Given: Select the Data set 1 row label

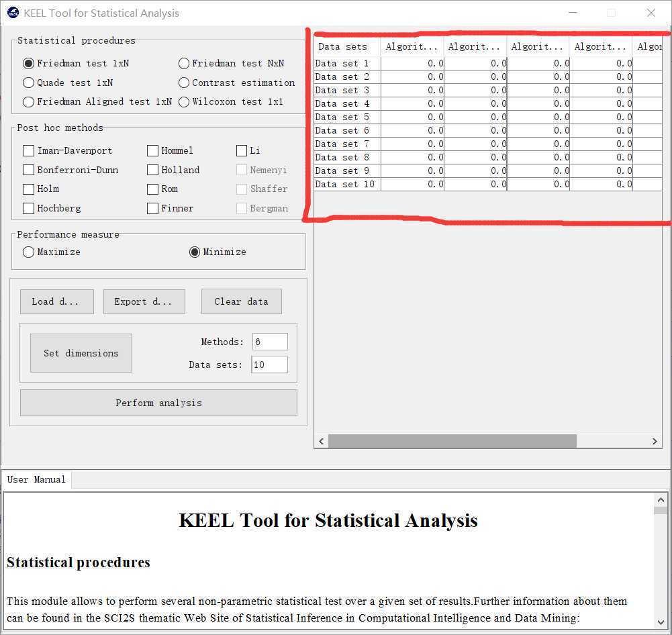Looking at the screenshot, I should [347, 63].
